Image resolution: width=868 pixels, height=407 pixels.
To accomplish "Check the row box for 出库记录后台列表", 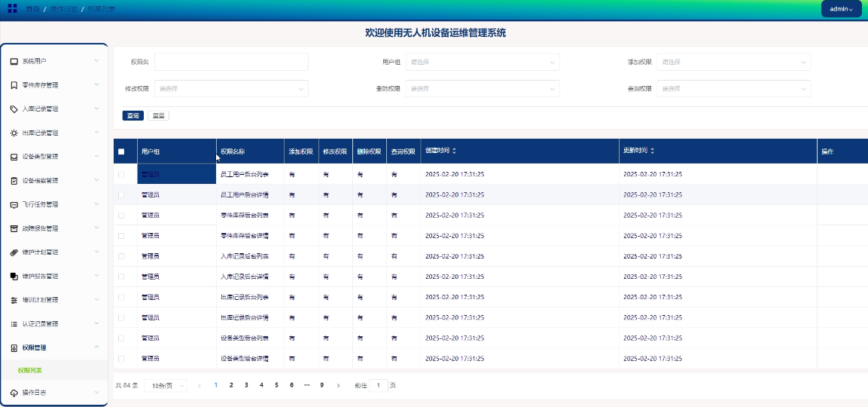I will pyautogui.click(x=121, y=297).
